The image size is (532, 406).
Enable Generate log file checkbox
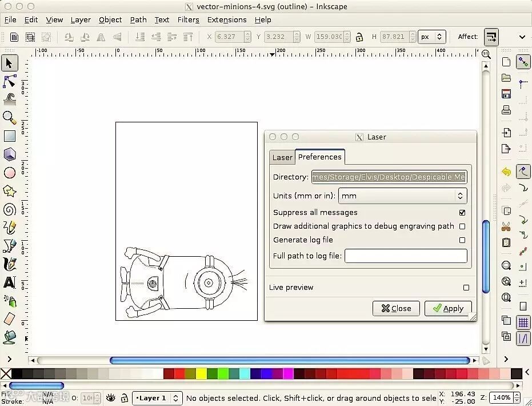pos(462,240)
